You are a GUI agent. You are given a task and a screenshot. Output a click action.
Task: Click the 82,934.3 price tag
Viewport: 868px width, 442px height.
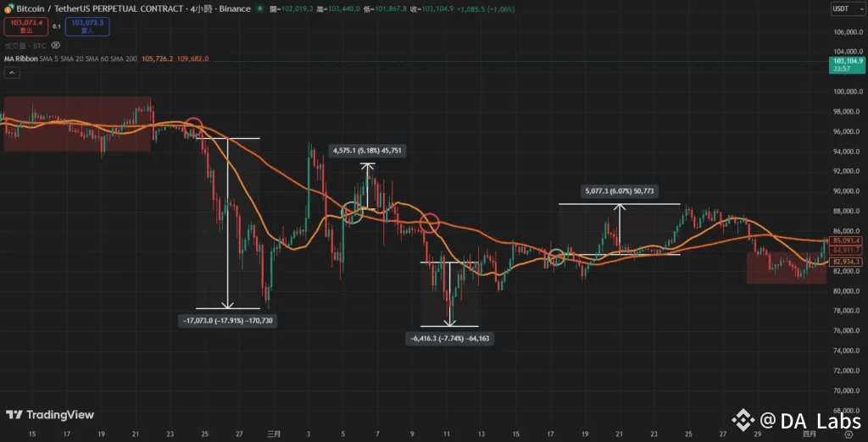point(844,261)
